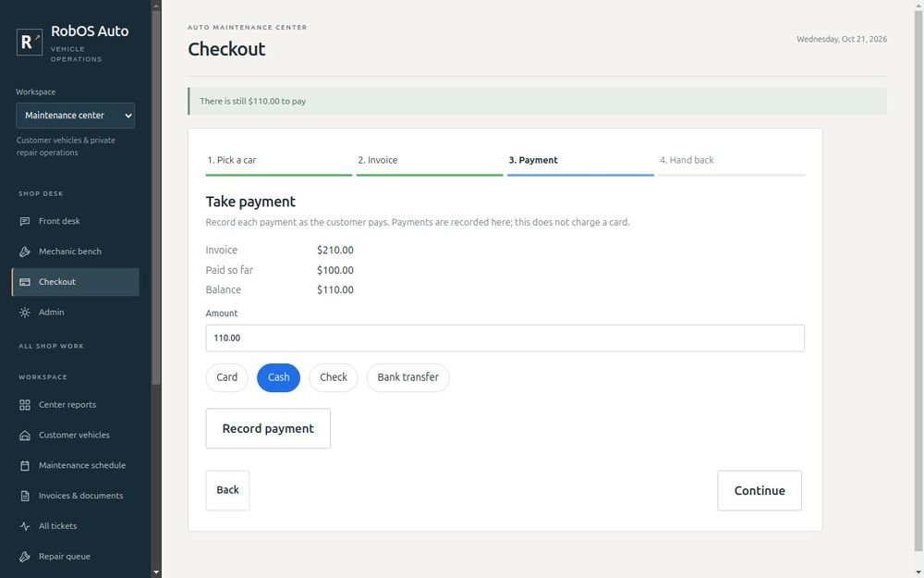Open Maintenance schedule
The height and width of the screenshot is (578, 924).
pyautogui.click(x=76, y=465)
